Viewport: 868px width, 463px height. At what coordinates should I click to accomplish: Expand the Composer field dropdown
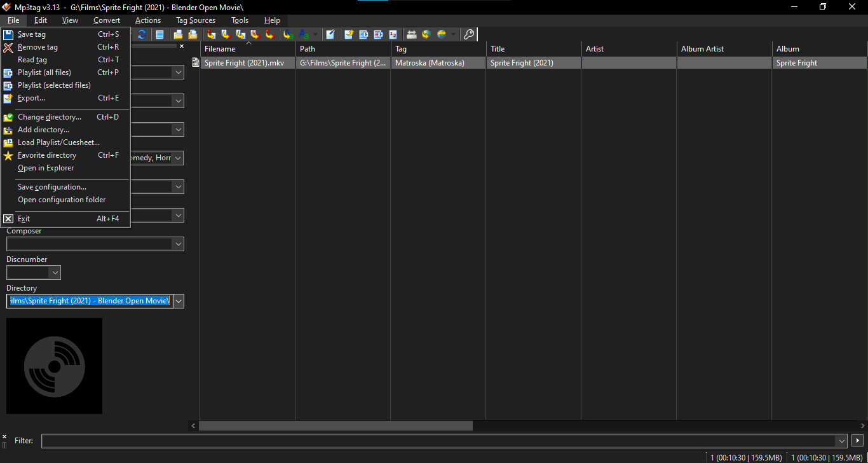(178, 244)
